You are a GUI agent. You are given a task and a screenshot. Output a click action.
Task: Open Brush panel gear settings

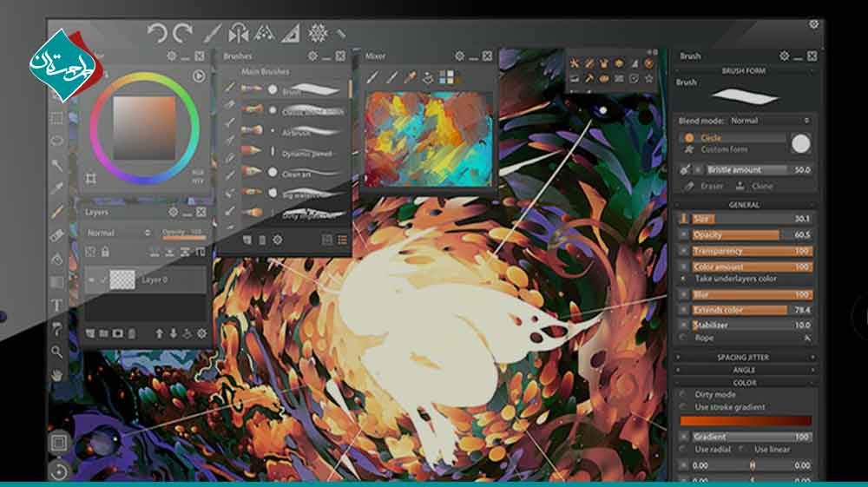(x=785, y=56)
